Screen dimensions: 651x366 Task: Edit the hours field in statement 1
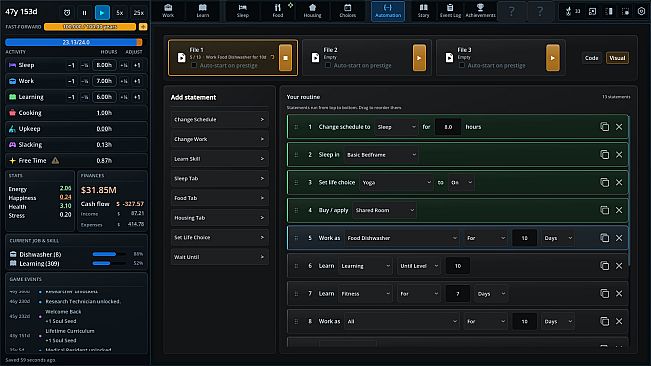pyautogui.click(x=448, y=127)
